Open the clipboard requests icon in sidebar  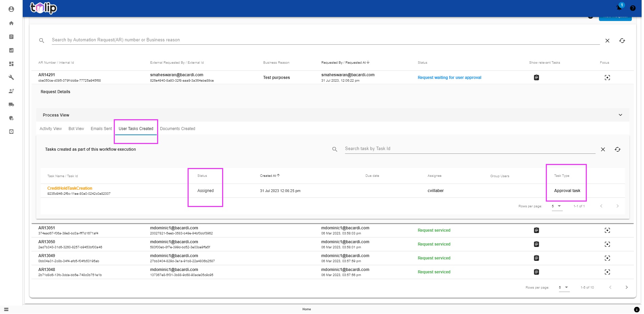(11, 37)
